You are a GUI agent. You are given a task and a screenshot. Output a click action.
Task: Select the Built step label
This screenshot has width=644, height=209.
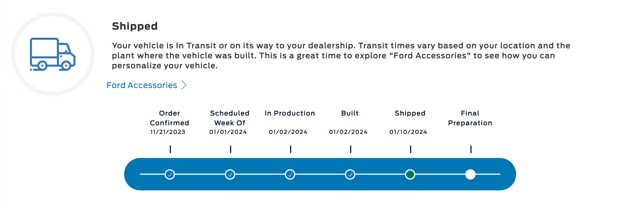(x=350, y=113)
